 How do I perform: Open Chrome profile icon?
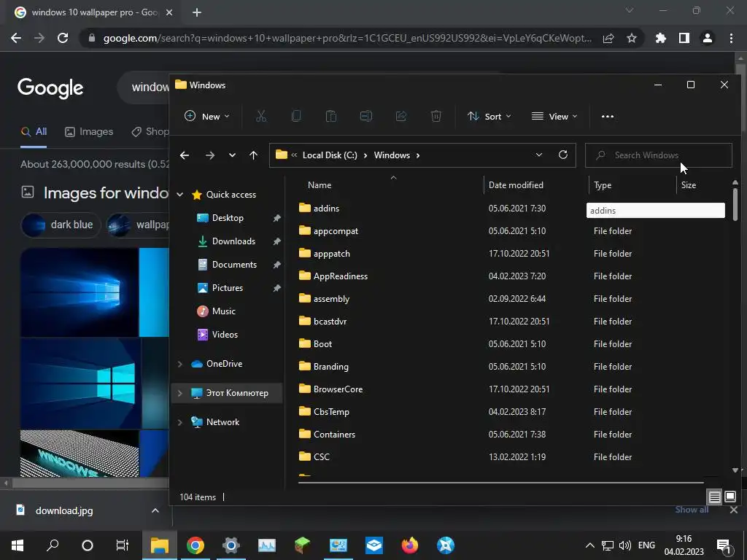point(708,38)
